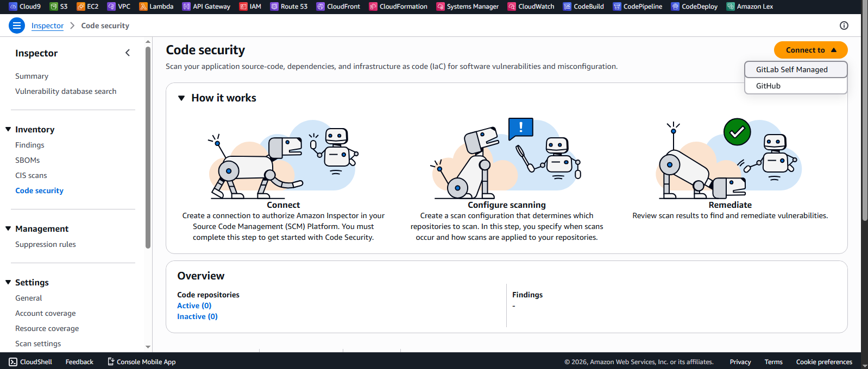Click the Connect robot dog illustration
This screenshot has height=369, width=868.
[x=283, y=159]
